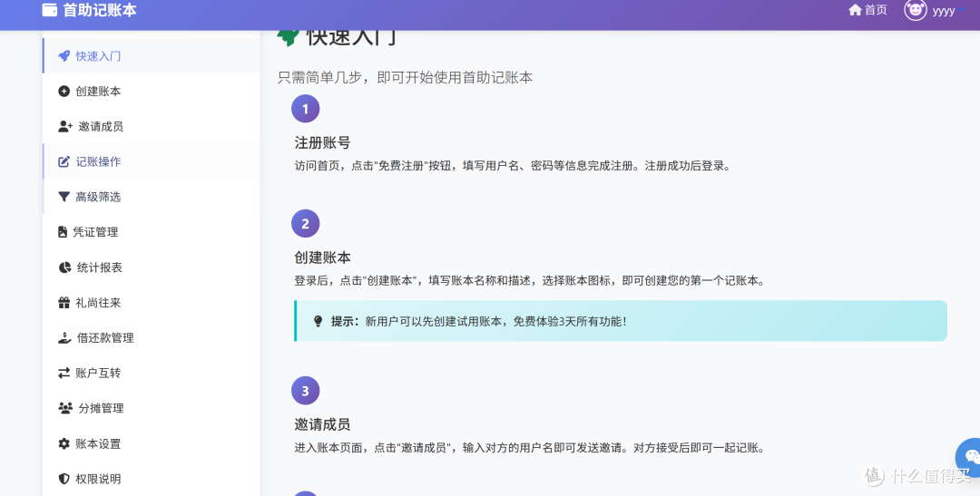Go to 礼尚往来 in the sidebar
This screenshot has height=496, width=980.
click(x=152, y=303)
